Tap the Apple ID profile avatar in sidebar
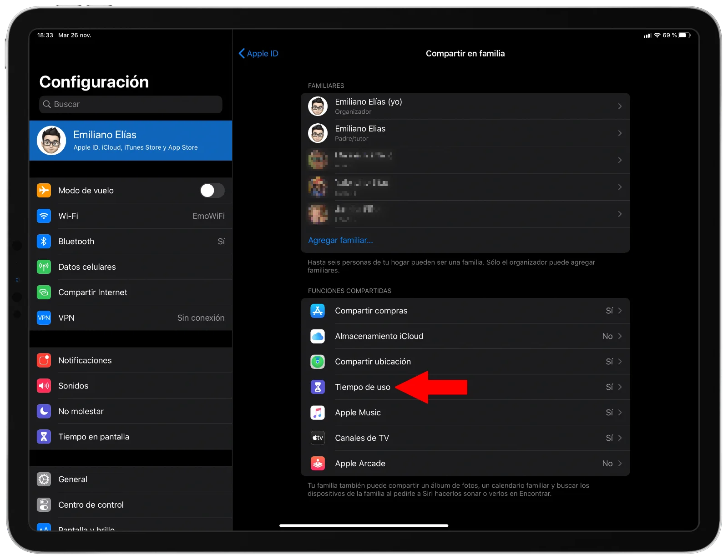 [51, 141]
